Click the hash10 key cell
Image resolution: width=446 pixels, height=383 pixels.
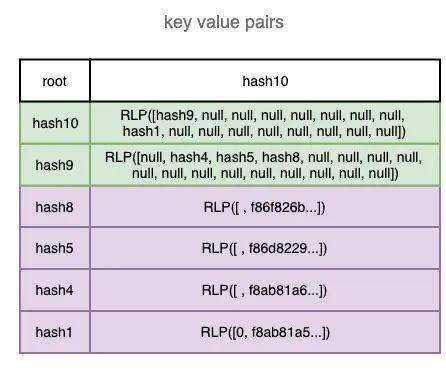[x=55, y=123]
